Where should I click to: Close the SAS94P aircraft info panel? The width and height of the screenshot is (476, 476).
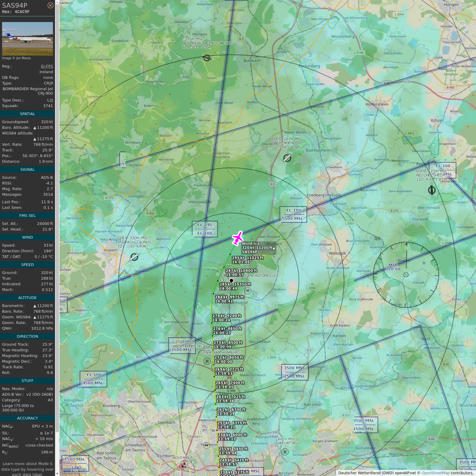tap(50, 5)
